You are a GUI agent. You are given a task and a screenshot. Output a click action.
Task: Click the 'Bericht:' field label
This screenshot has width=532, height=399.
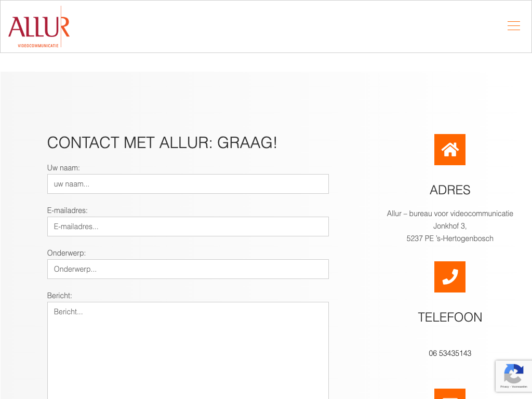(60, 296)
